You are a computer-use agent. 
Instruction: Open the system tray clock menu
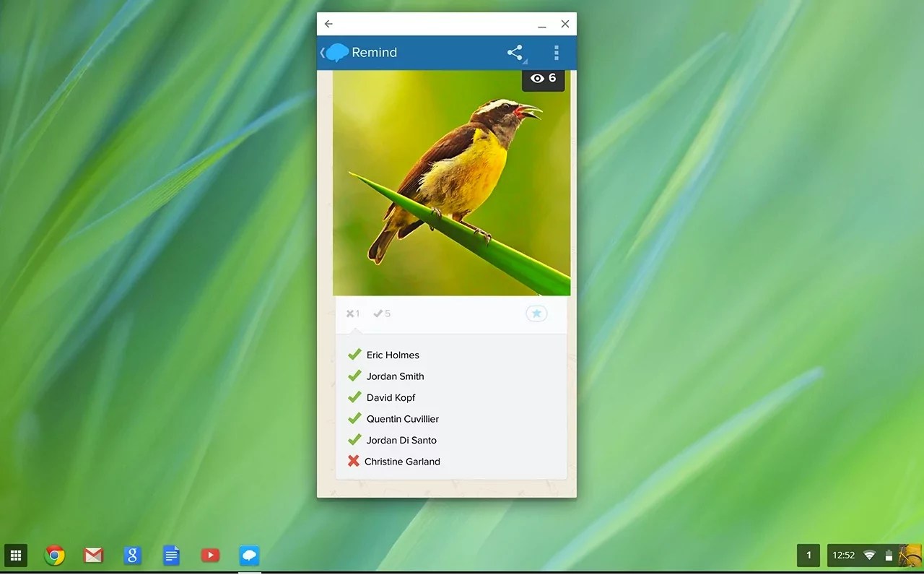[x=843, y=555]
